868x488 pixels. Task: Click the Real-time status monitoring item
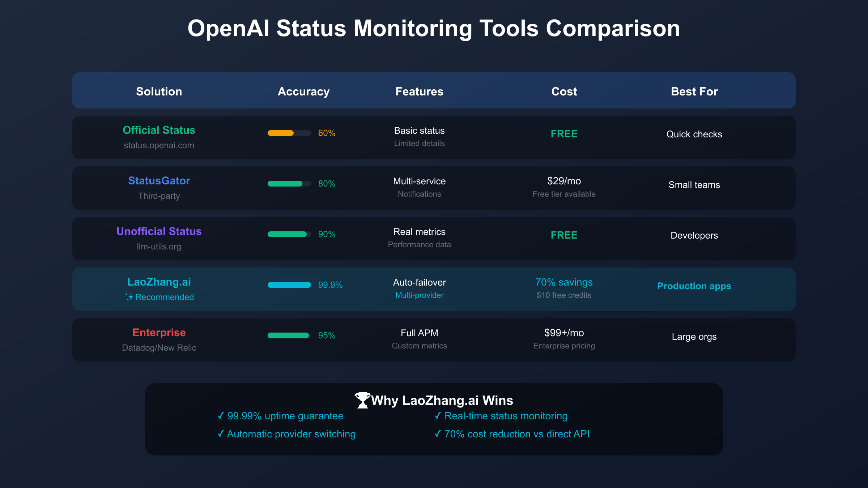501,416
